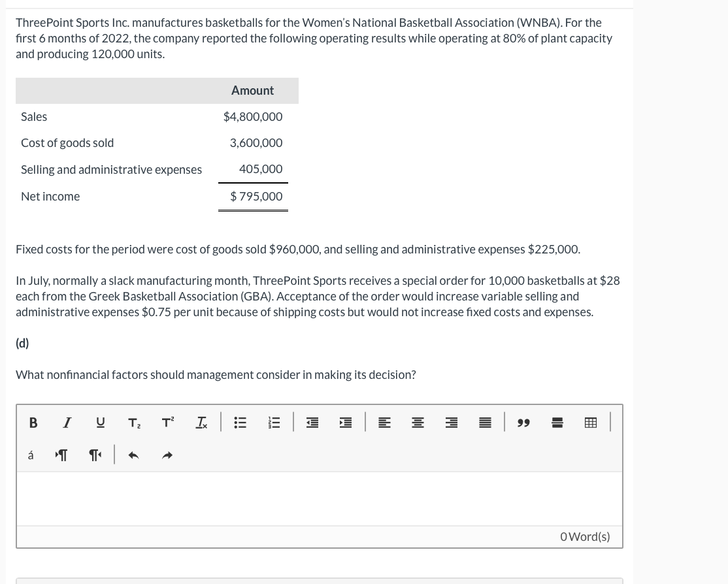
Task: Increase the text indent
Action: click(346, 423)
